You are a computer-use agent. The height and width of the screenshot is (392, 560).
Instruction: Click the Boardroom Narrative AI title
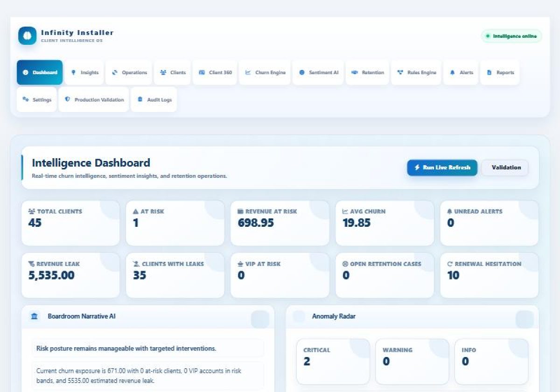click(x=82, y=316)
